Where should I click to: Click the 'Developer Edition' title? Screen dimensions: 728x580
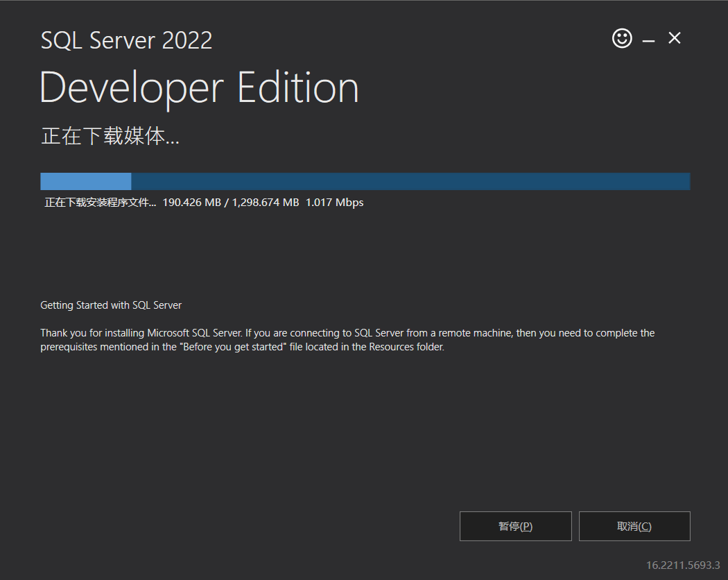(x=199, y=89)
